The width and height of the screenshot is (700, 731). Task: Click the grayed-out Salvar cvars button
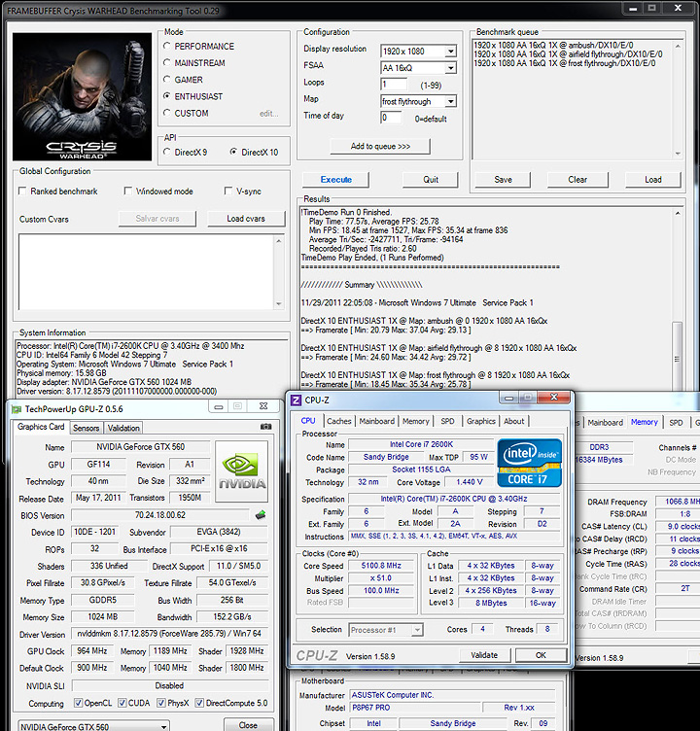[157, 219]
